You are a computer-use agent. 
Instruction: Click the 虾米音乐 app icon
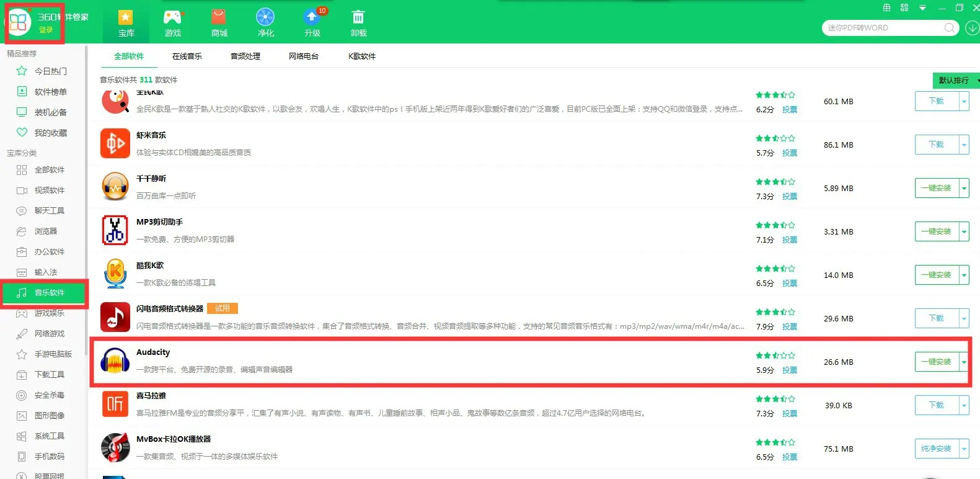115,144
